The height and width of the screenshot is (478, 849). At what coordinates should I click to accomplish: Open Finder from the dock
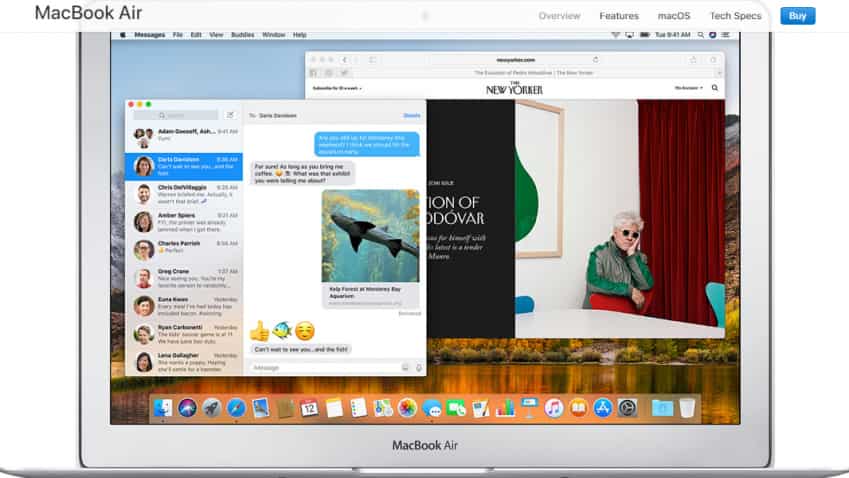coord(163,408)
